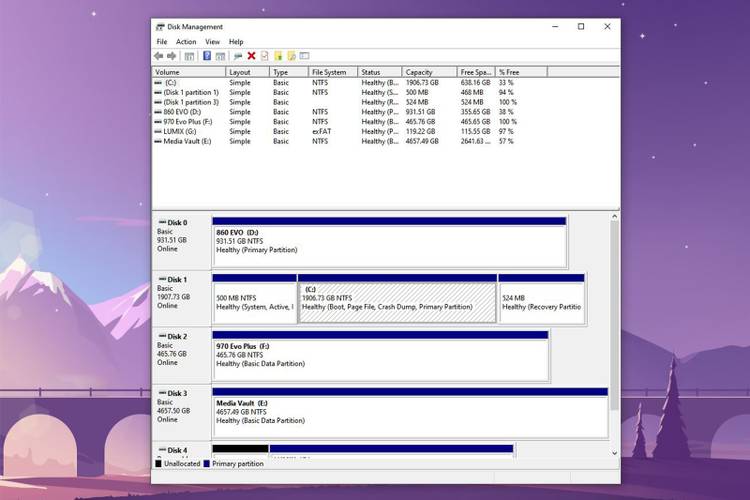The width and height of the screenshot is (750, 500).
Task: Open the Help menu
Action: coord(236,42)
